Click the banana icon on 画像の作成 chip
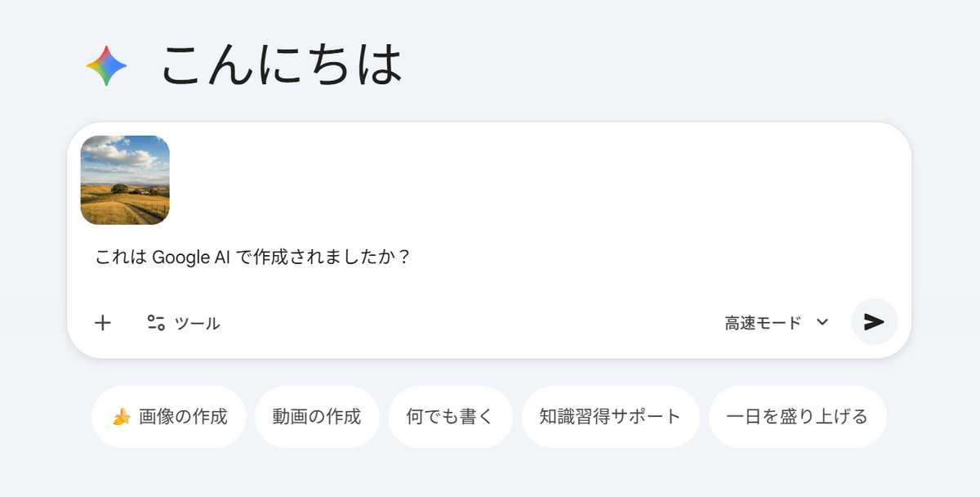 (122, 418)
